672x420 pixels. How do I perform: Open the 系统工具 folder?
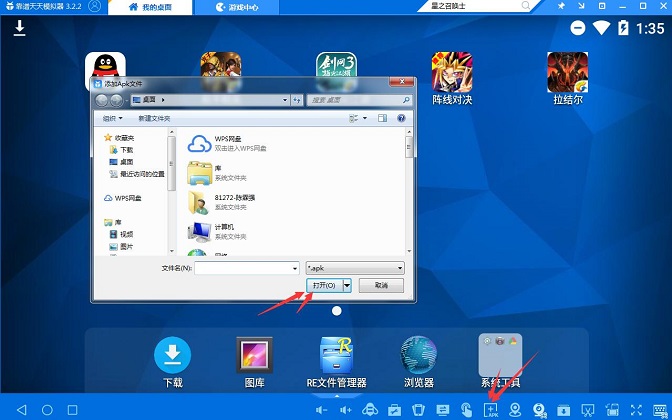pos(500,361)
